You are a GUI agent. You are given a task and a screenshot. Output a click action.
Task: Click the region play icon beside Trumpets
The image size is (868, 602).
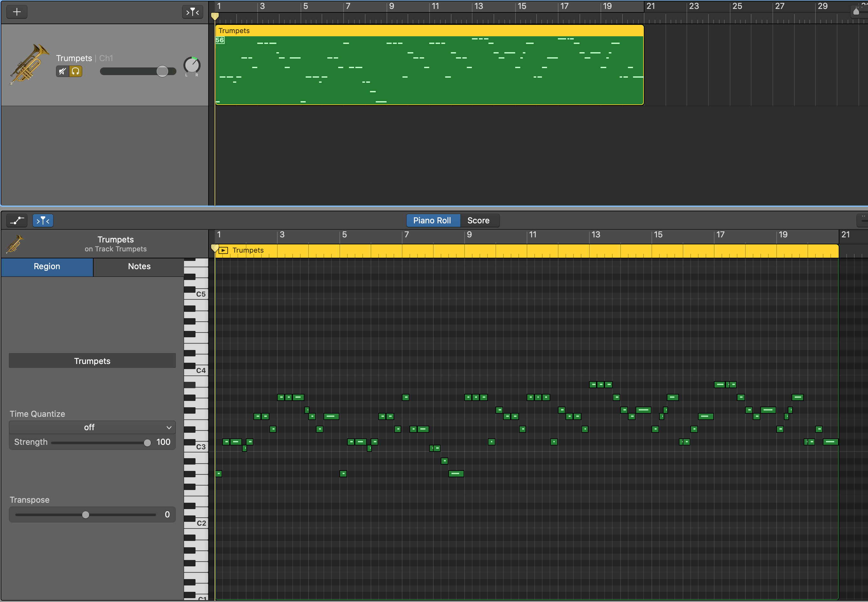(224, 250)
